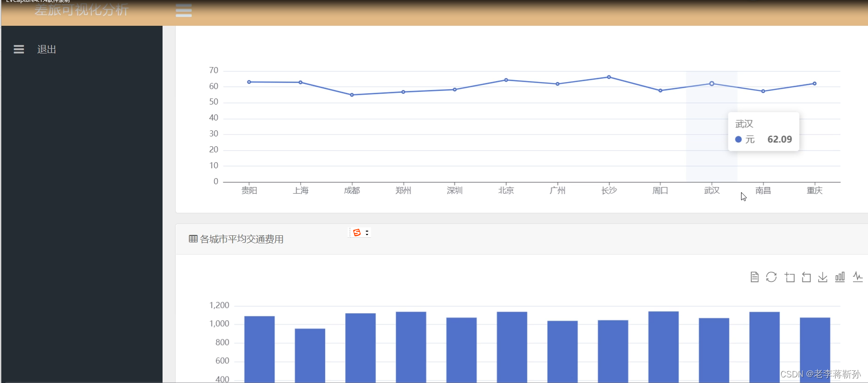Click the 上海 x-axis label
The width and height of the screenshot is (868, 383).
click(301, 190)
